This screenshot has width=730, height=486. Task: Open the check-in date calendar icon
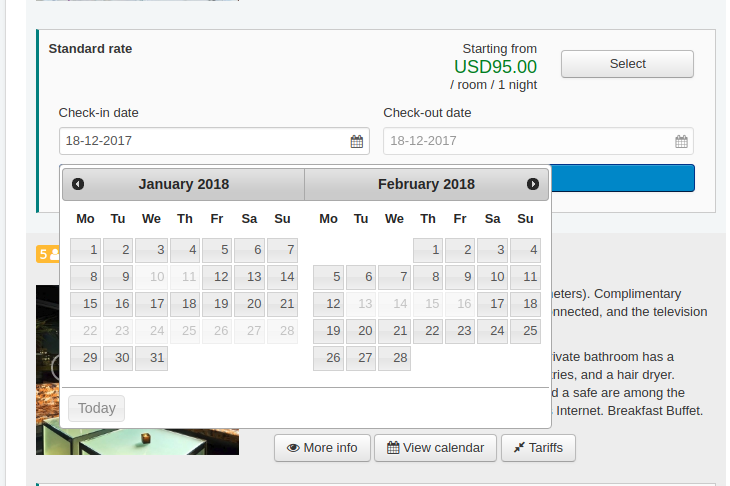pyautogui.click(x=357, y=142)
